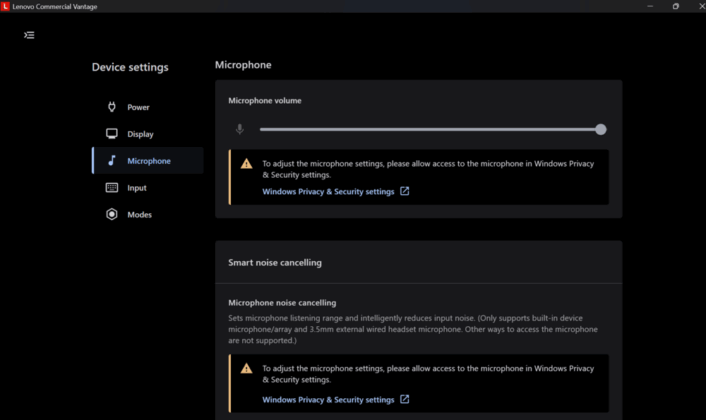Switch to the Modes settings section

pos(148,214)
